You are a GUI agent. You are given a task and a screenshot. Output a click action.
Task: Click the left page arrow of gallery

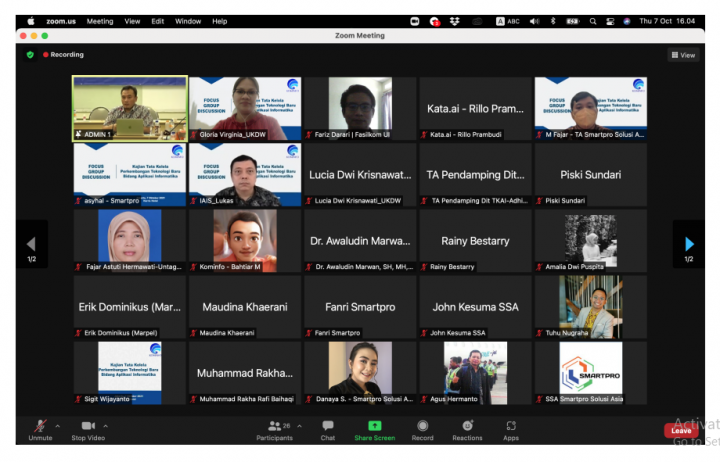(x=31, y=244)
